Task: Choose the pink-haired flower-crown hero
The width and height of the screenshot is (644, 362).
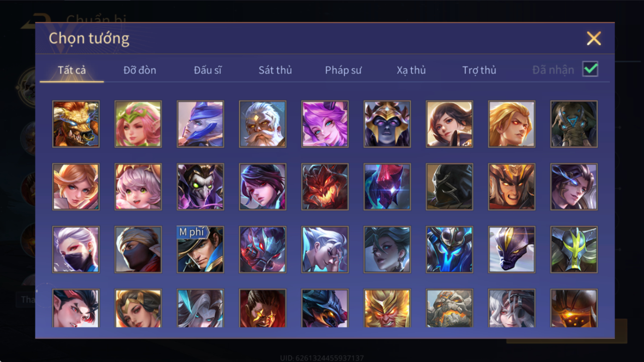Action: click(x=138, y=124)
